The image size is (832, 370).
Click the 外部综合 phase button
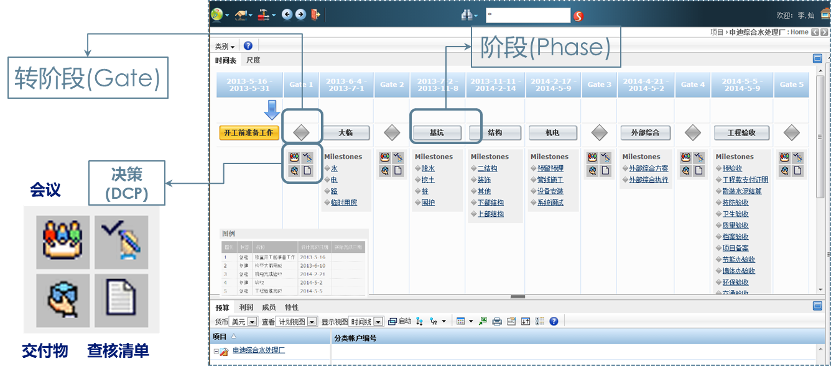[x=645, y=133]
